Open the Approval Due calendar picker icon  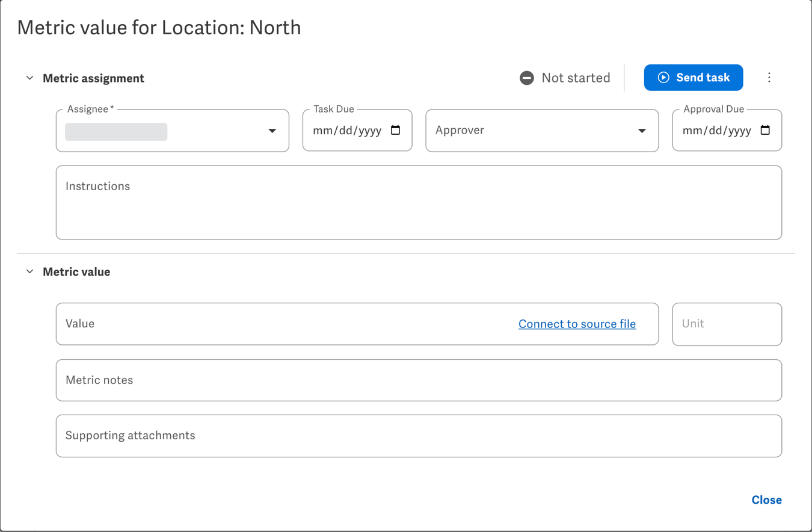(x=765, y=130)
